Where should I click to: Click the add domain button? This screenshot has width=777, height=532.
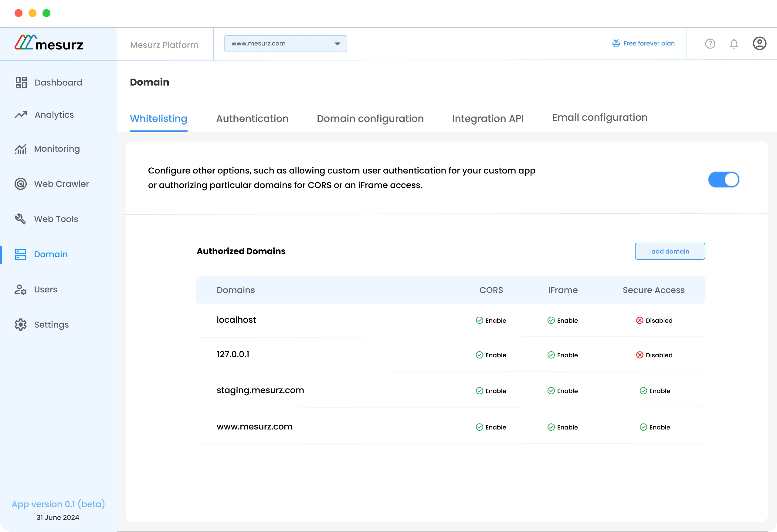coord(670,251)
